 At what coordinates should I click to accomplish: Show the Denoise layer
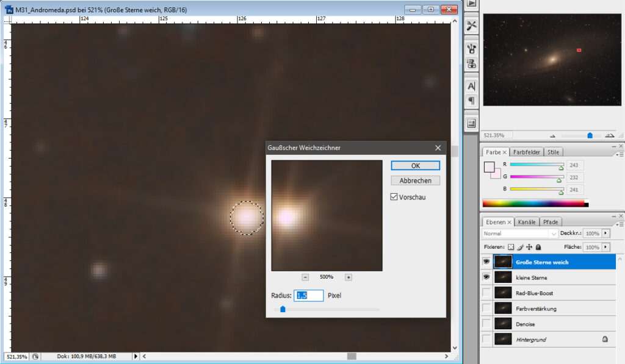click(x=486, y=324)
